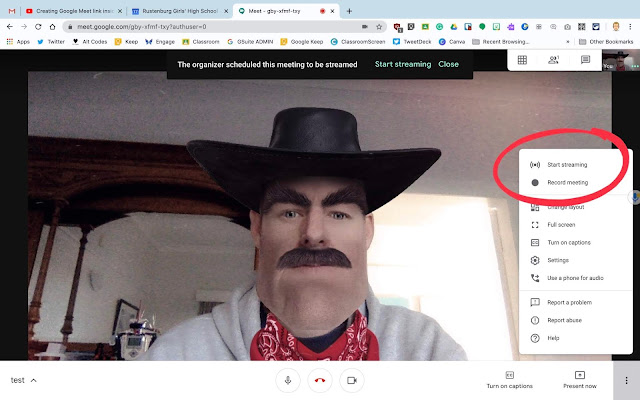Show participants panel icon
Screen dimensions: 640x400
pos(553,60)
